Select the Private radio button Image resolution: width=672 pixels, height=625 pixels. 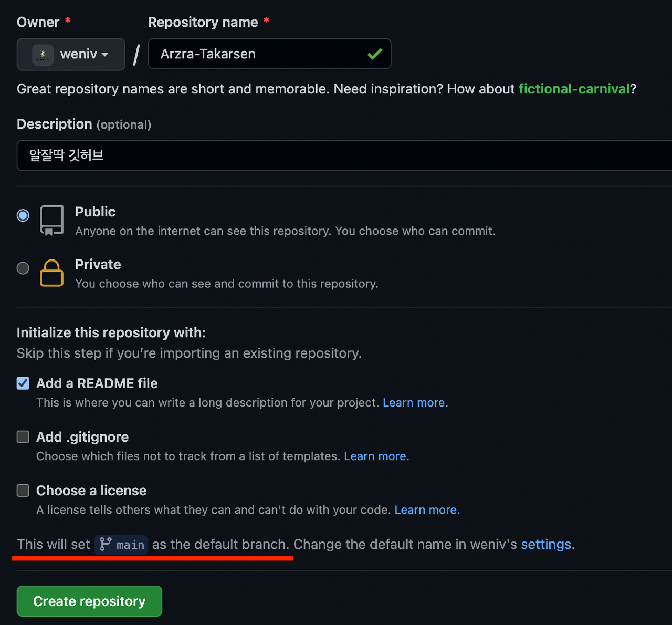(23, 268)
